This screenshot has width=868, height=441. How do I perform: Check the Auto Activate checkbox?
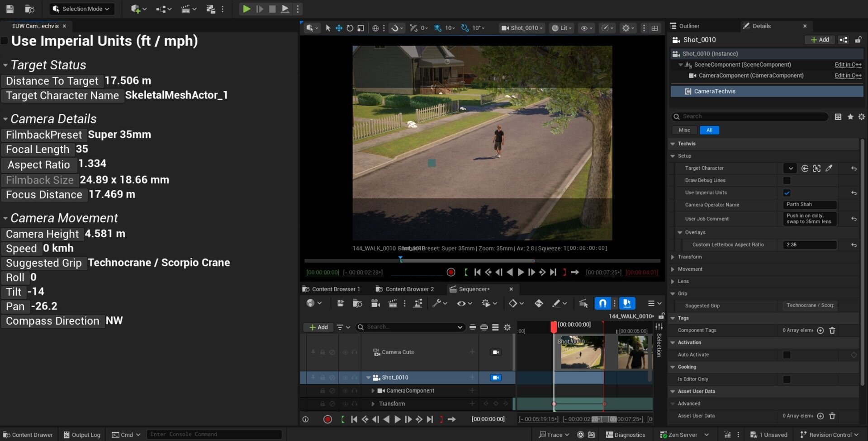click(x=787, y=355)
